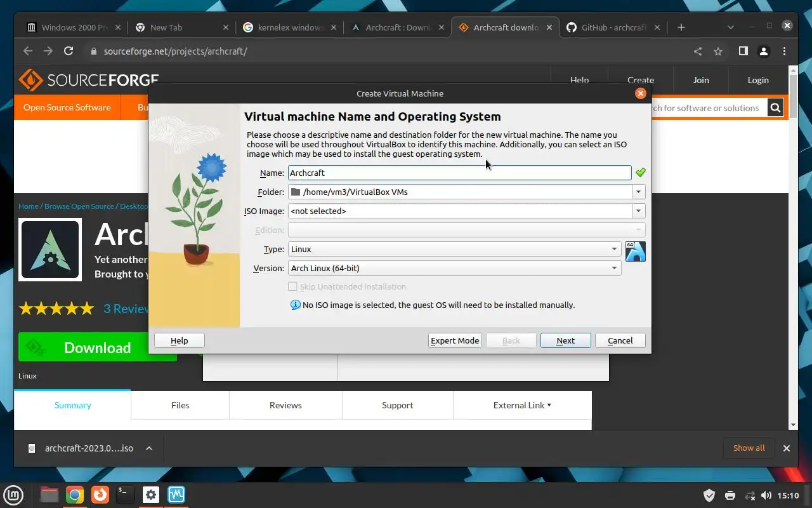Open the Reviews tab
Image resolution: width=812 pixels, height=508 pixels.
(285, 405)
